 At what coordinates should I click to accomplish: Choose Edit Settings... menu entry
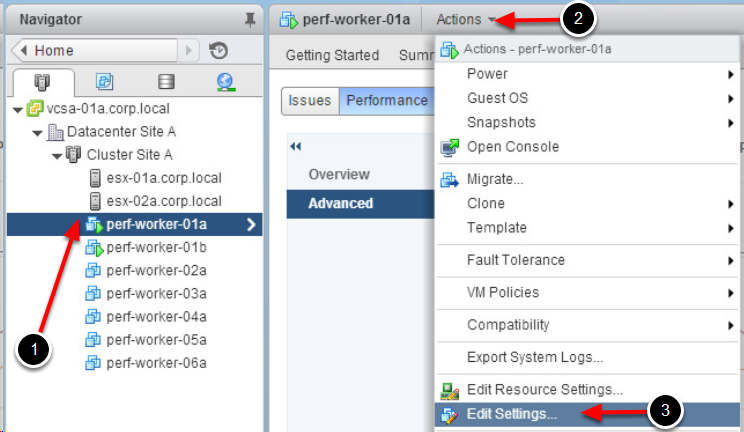(587, 414)
